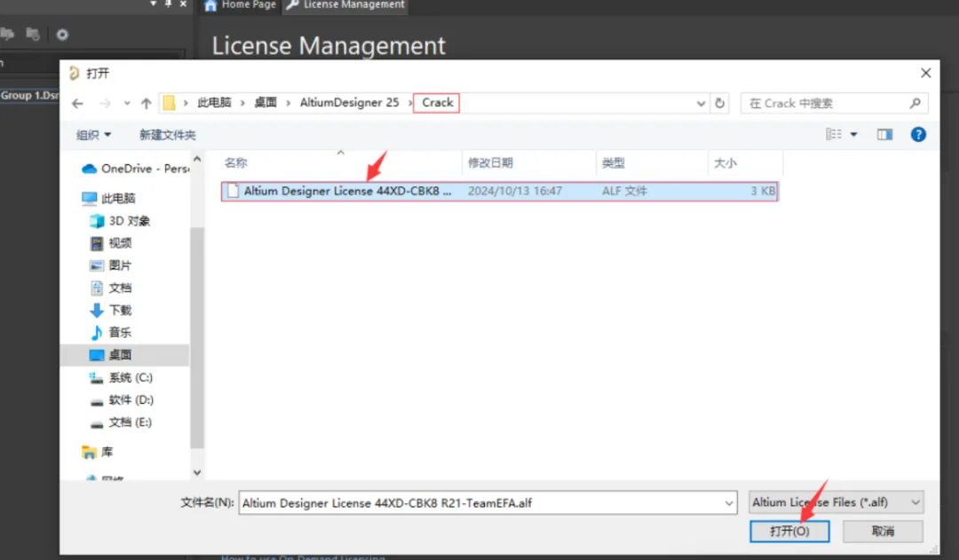Go up one folder level

point(146,103)
